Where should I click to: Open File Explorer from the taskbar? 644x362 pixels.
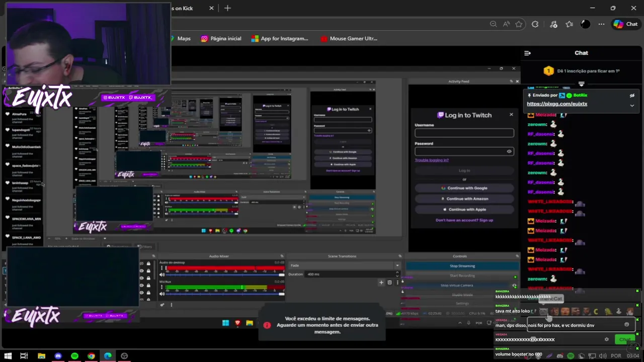tap(41, 356)
